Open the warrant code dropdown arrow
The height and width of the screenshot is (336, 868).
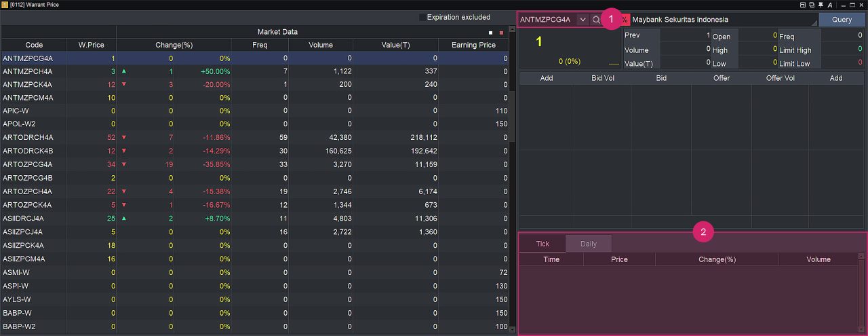pos(583,20)
